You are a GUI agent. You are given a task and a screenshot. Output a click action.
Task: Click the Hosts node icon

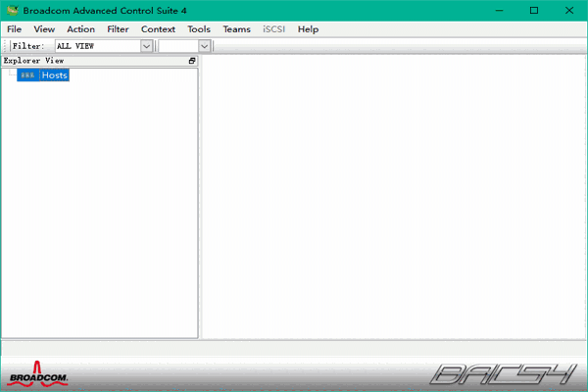[27, 75]
